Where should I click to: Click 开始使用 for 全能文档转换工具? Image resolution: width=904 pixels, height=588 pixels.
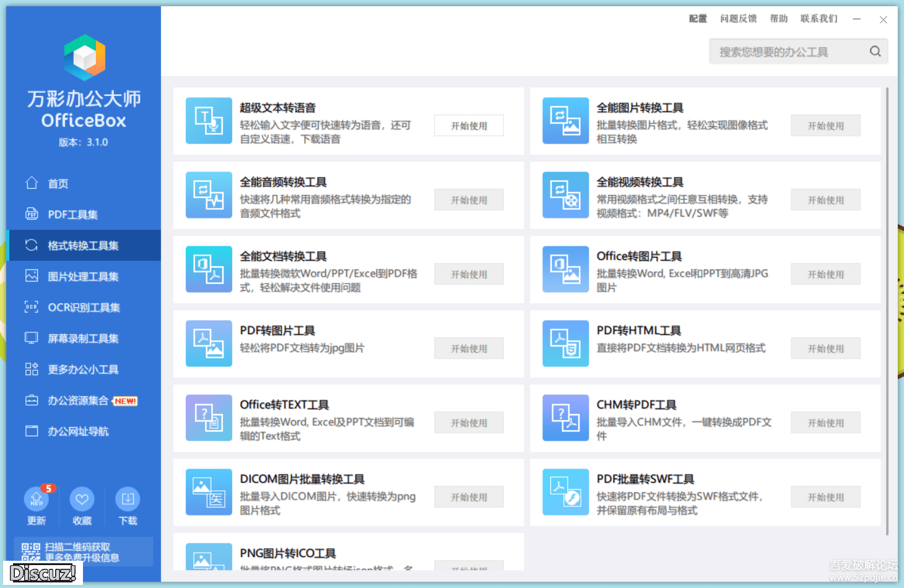pyautogui.click(x=469, y=274)
